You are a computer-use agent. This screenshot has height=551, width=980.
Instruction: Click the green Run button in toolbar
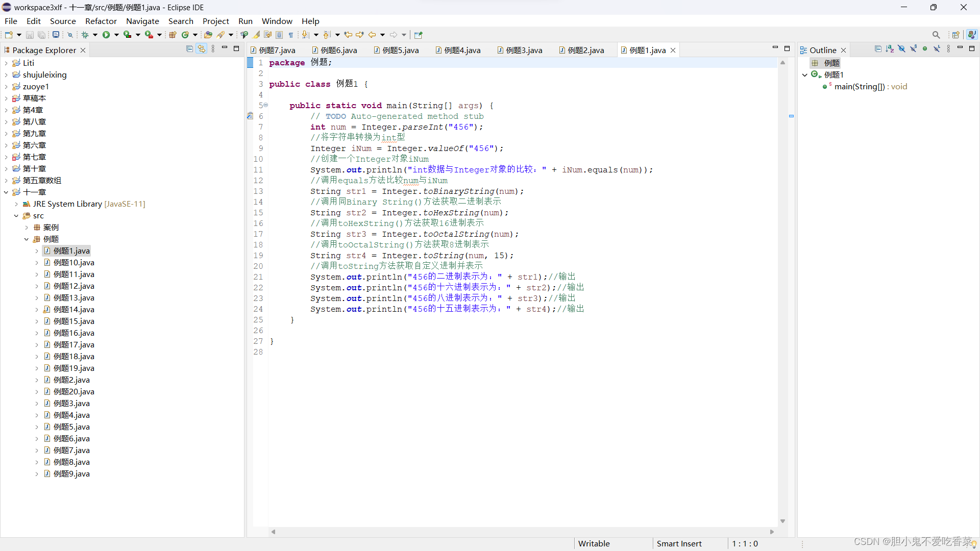point(106,35)
